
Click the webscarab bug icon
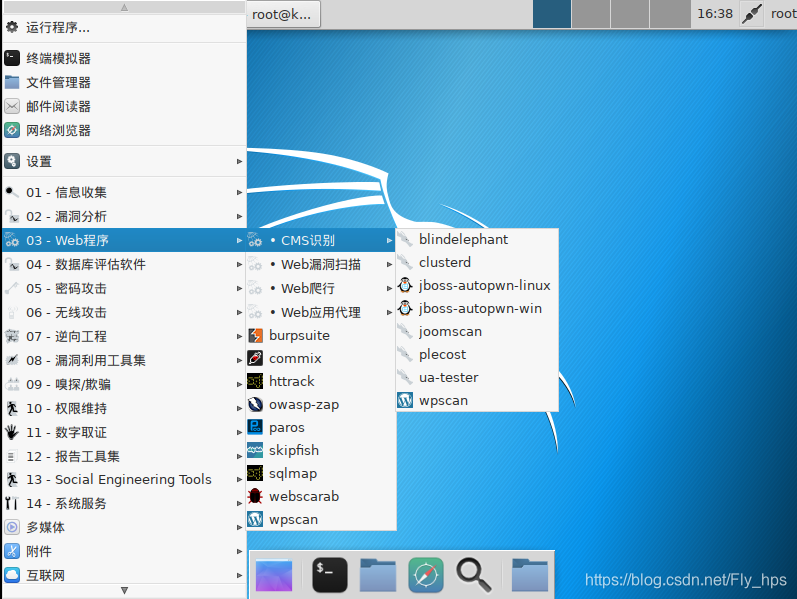tap(255, 496)
